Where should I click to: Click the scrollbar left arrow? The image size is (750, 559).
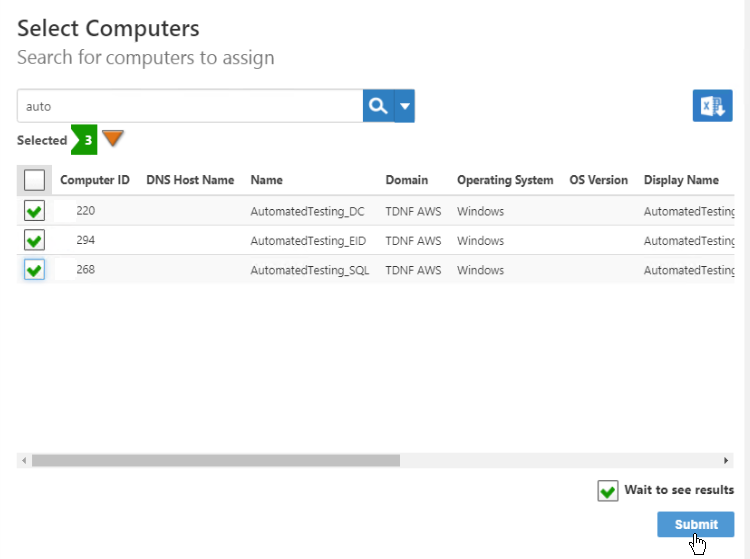22,461
